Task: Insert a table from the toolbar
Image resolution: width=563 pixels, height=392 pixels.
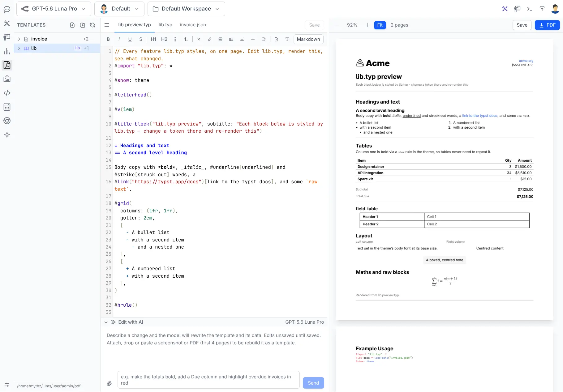Action: tap(231, 39)
